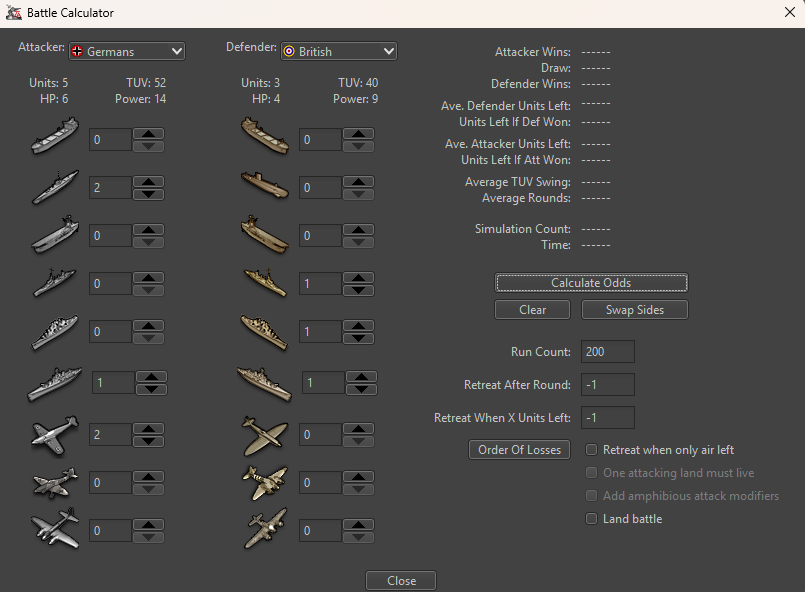Open the Order Of Losses dialog
This screenshot has height=592, width=805.
519,450
